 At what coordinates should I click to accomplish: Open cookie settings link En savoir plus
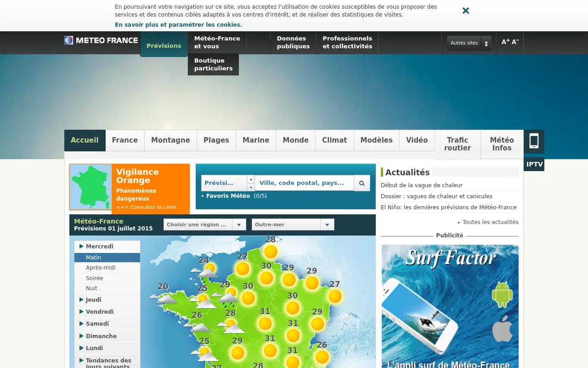(x=178, y=25)
